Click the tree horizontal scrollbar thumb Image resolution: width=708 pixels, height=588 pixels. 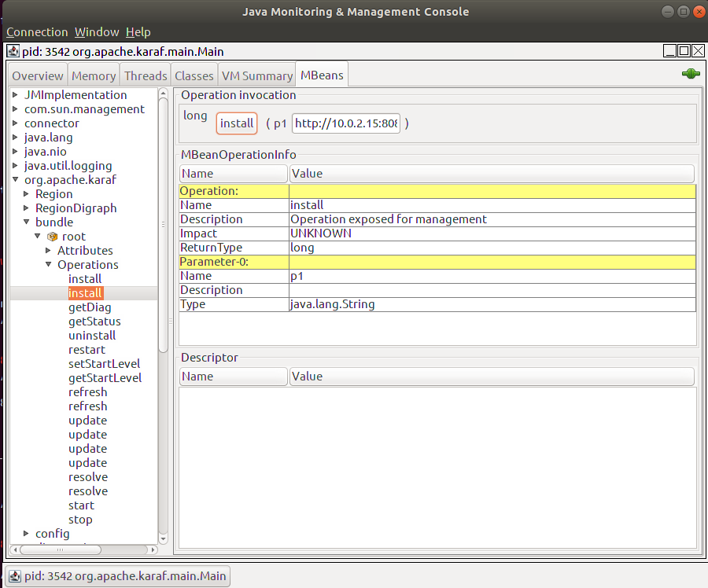coord(61,549)
